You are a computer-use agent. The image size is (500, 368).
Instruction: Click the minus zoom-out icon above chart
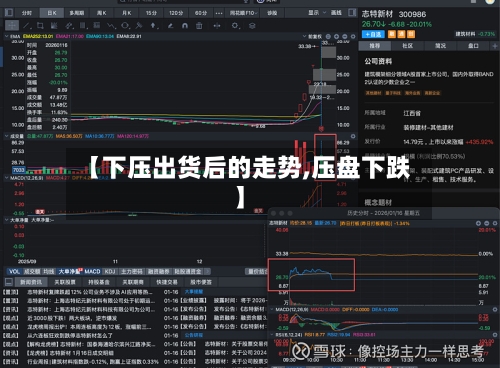[345, 36]
